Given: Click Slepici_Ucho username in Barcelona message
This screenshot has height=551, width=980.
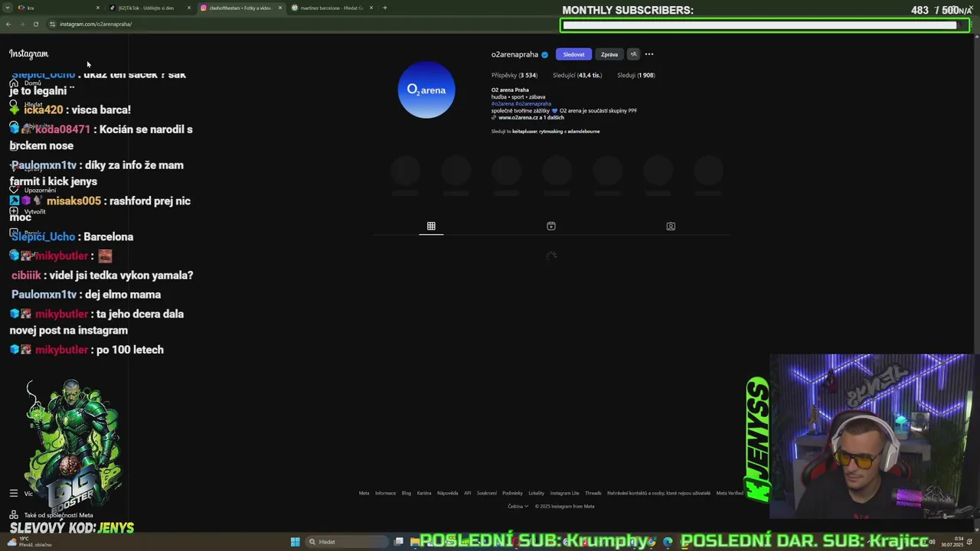Looking at the screenshot, I should pyautogui.click(x=43, y=236).
